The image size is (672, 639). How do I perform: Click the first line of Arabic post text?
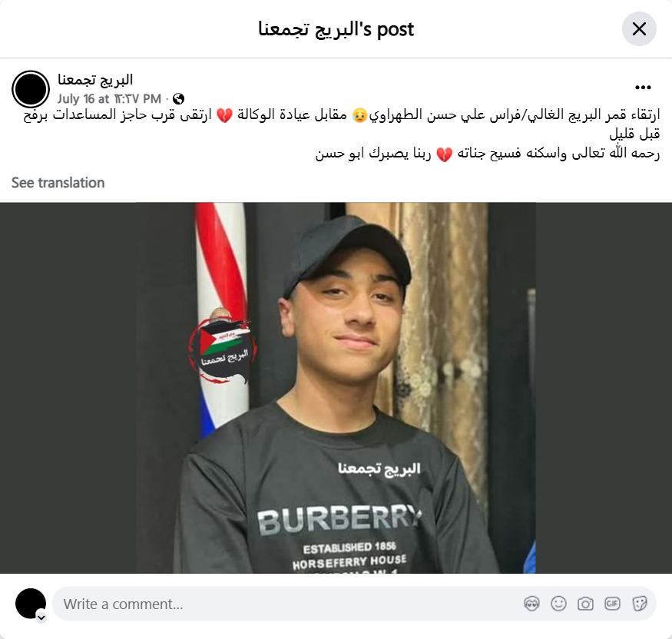[x=342, y=115]
